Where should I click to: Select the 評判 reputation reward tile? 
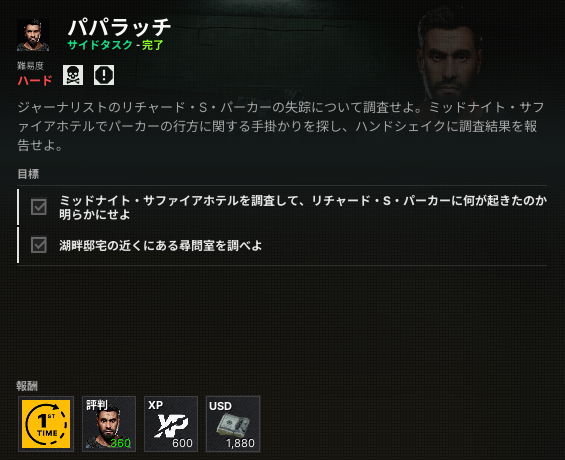coord(109,424)
